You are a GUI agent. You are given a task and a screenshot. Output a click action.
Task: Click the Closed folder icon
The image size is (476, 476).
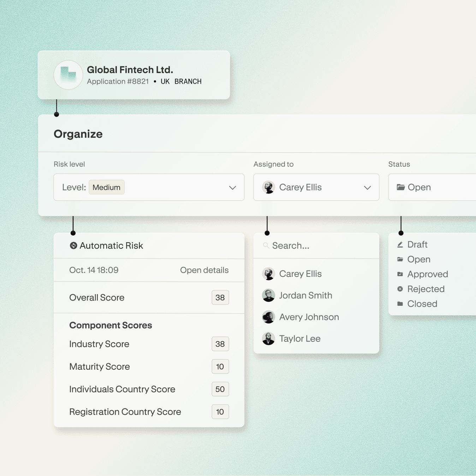(400, 304)
